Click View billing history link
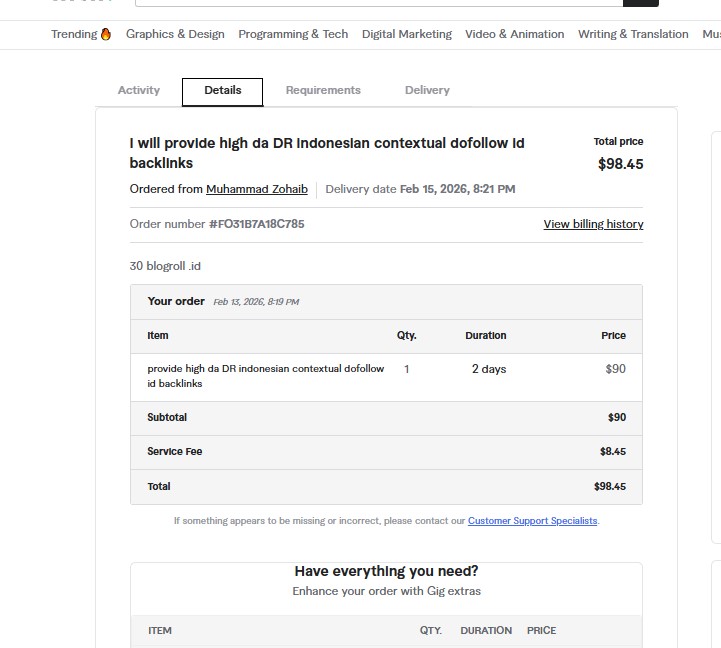Image resolution: width=721 pixels, height=648 pixels. 593,224
